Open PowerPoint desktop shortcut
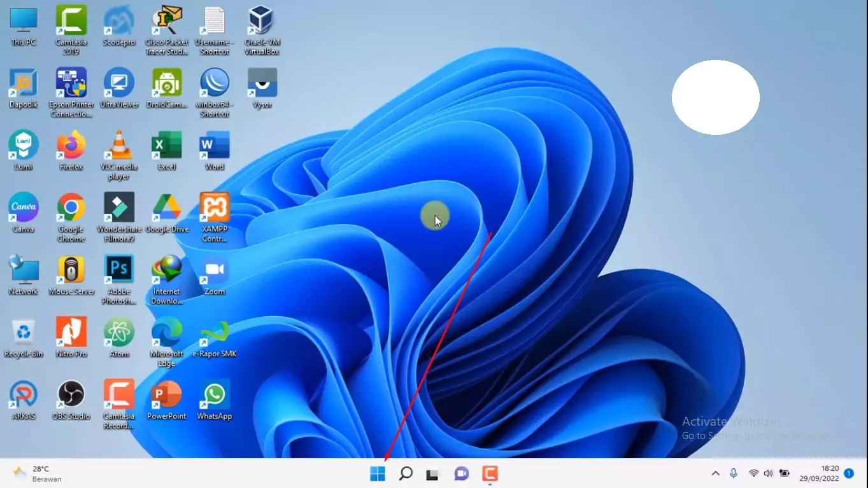Viewport: 868px width, 488px height. [x=167, y=401]
